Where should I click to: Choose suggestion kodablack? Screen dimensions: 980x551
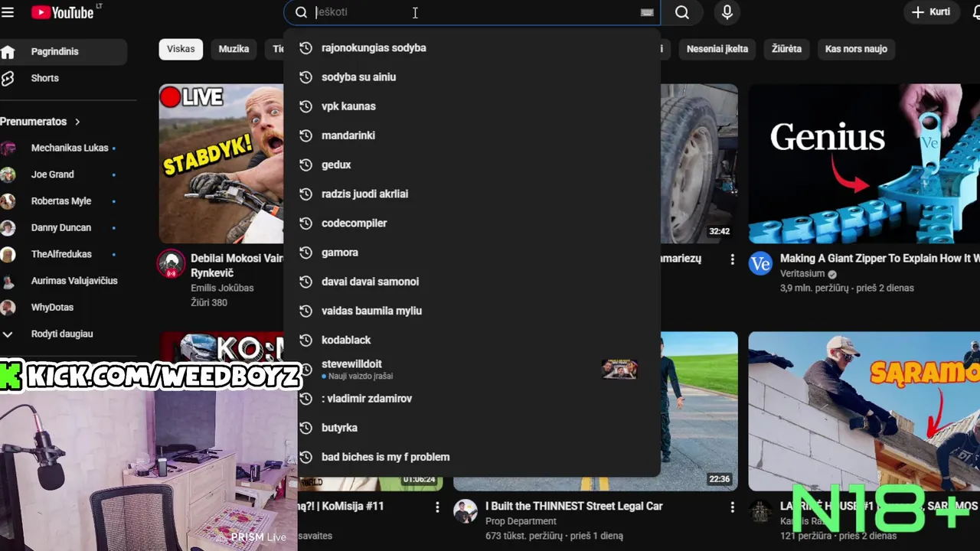click(x=472, y=340)
